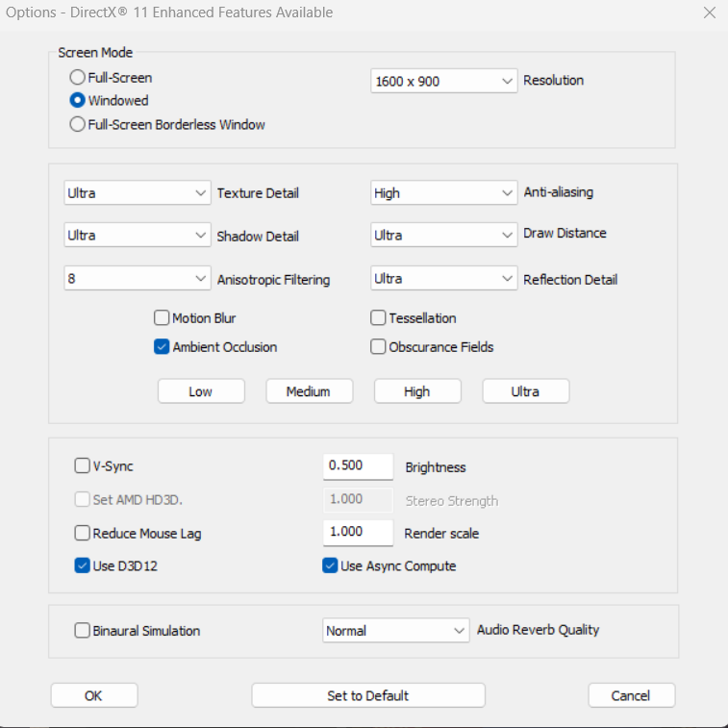Expand the Texture Detail dropdown
The width and height of the screenshot is (728, 728).
[137, 192]
